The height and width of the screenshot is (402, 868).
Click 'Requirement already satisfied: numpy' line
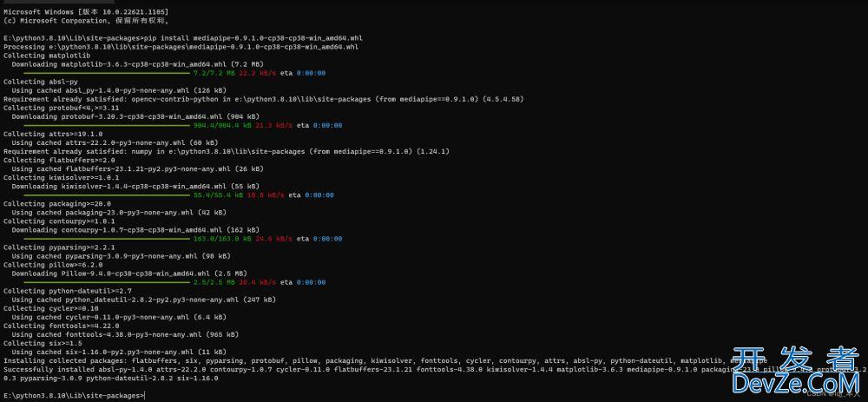[x=228, y=151]
